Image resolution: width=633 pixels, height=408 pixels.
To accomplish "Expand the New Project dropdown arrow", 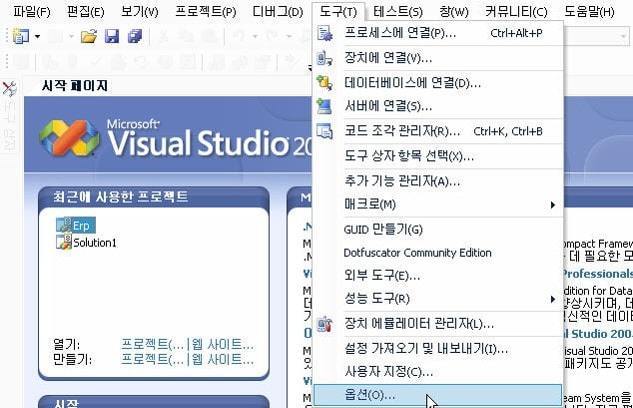I will click(37, 36).
